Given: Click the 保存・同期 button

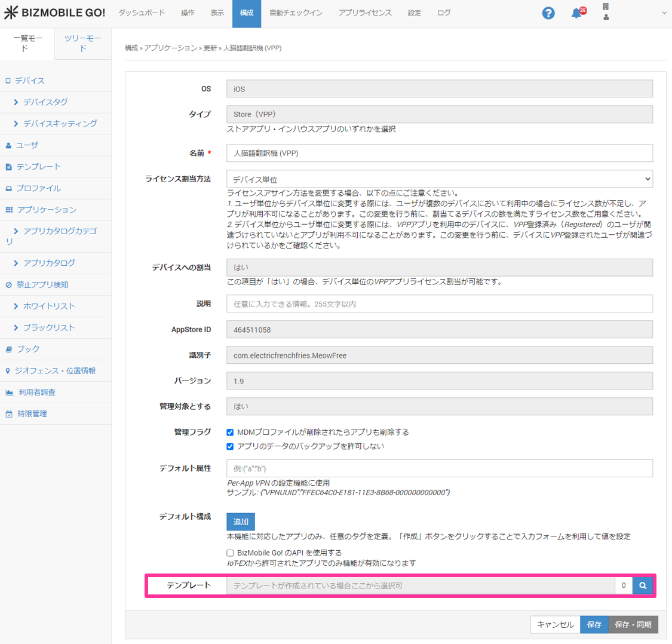Looking at the screenshot, I should [633, 624].
